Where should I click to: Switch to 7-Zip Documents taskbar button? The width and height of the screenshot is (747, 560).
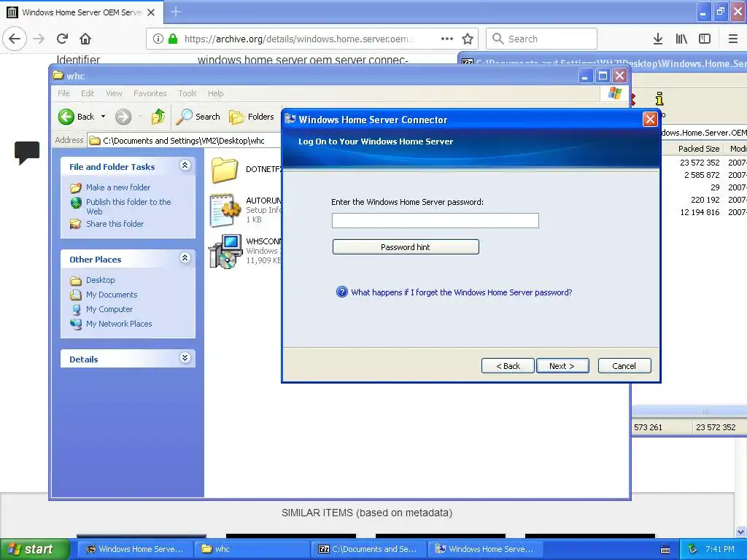click(x=368, y=549)
